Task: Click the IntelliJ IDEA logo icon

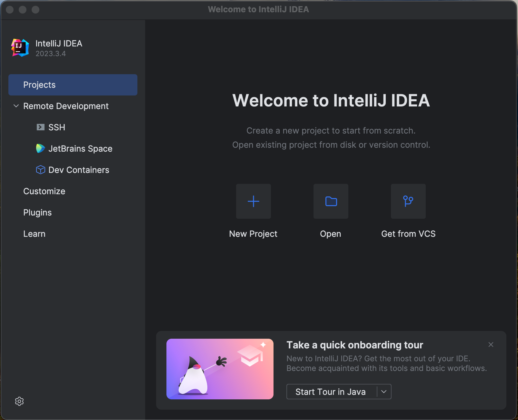Action: [x=20, y=48]
